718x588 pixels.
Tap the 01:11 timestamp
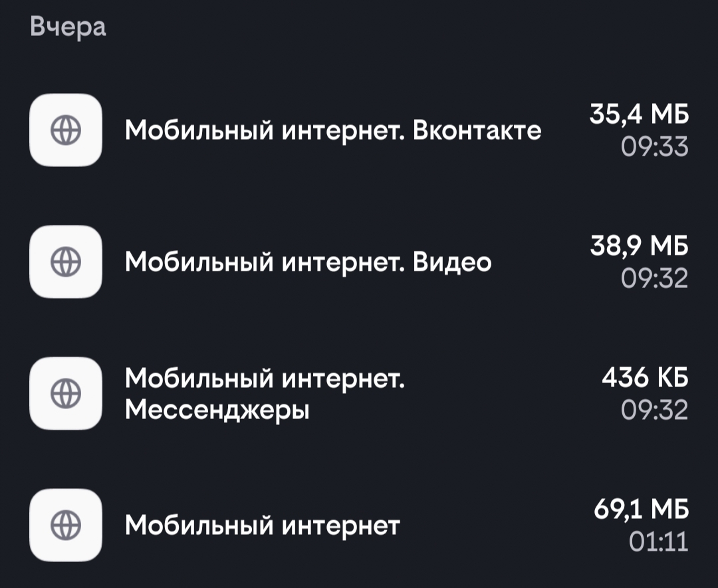pyautogui.click(x=658, y=541)
